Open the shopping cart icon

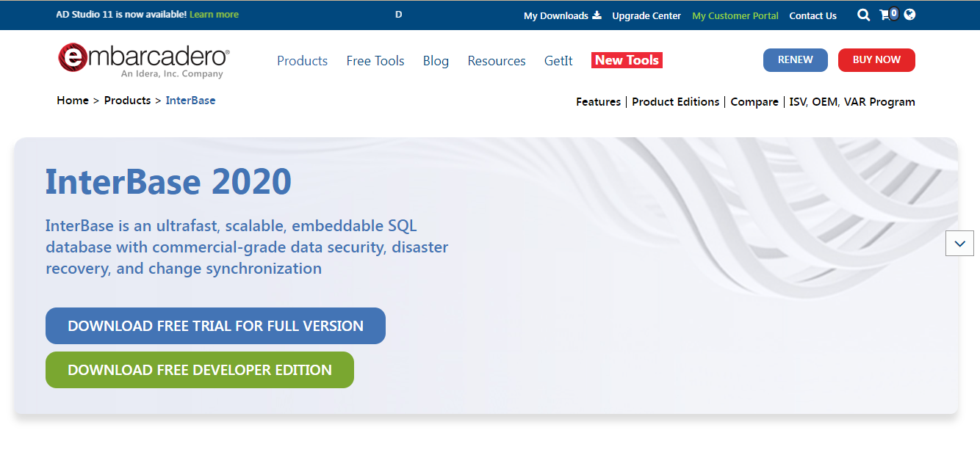pos(885,15)
